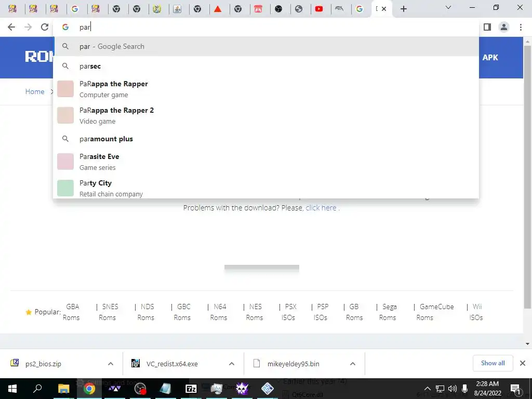Close the currently active tab

click(x=384, y=9)
